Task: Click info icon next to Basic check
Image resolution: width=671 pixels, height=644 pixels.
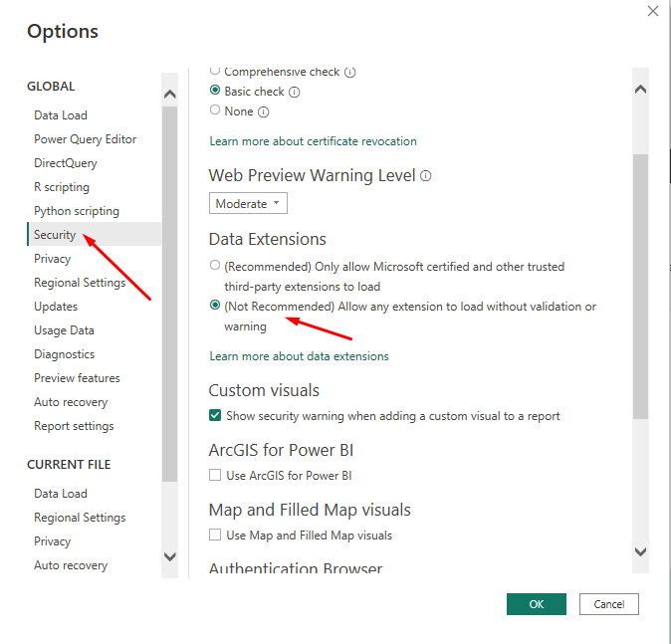Action: pos(295,92)
